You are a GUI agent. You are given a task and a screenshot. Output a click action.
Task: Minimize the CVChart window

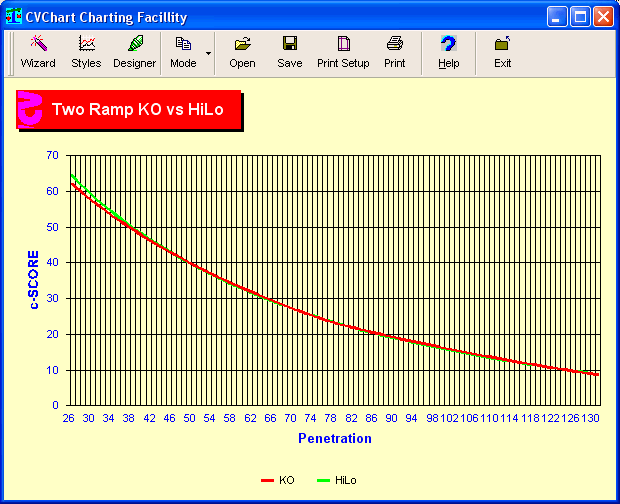tap(557, 16)
